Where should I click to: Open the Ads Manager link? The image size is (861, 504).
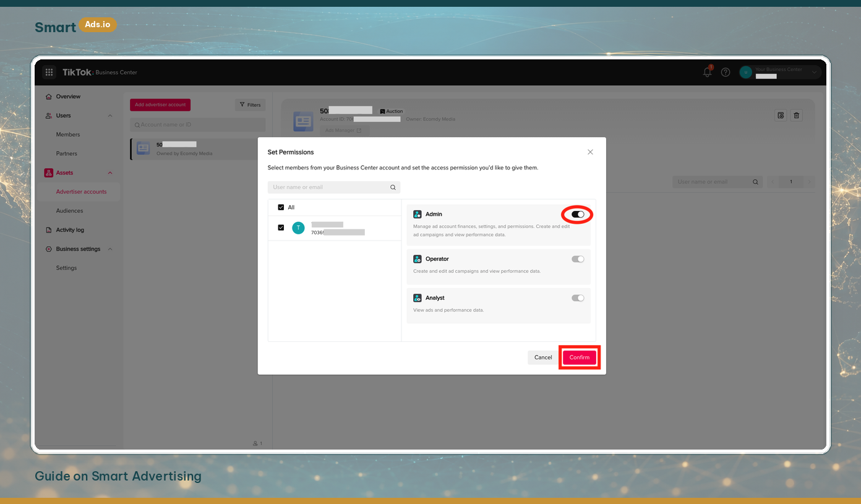click(x=344, y=130)
